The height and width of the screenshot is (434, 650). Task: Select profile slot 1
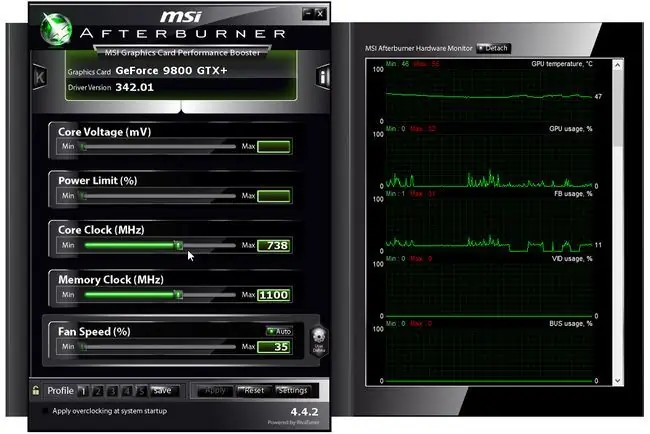[83, 391]
